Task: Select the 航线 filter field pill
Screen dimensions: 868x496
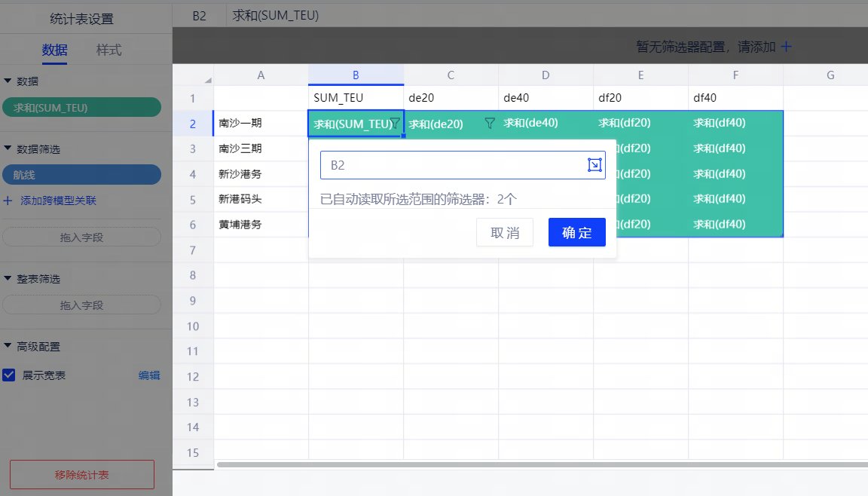Action: click(81, 175)
